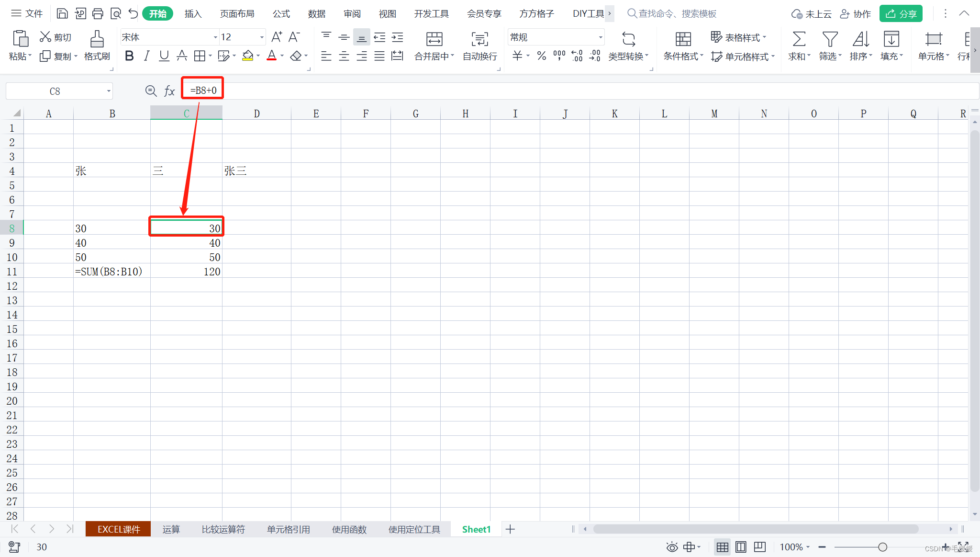Open the font color dropdown arrow
Viewport: 980px width, 557px height.
282,56
